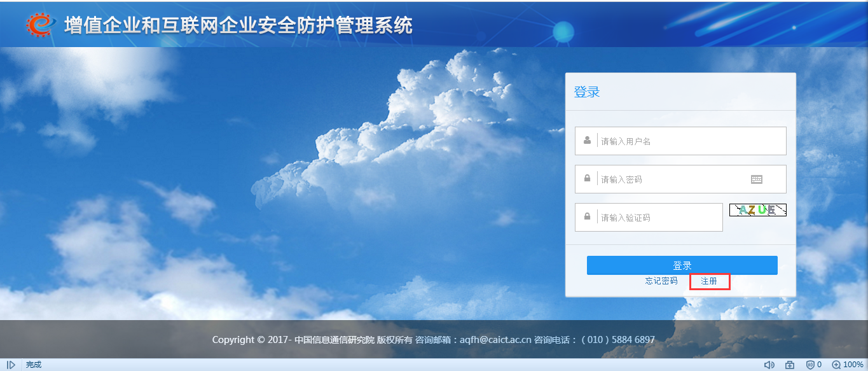Click the zoom magnifier icon showing 100%
Image resolution: width=868 pixels, height=371 pixels.
(x=836, y=365)
